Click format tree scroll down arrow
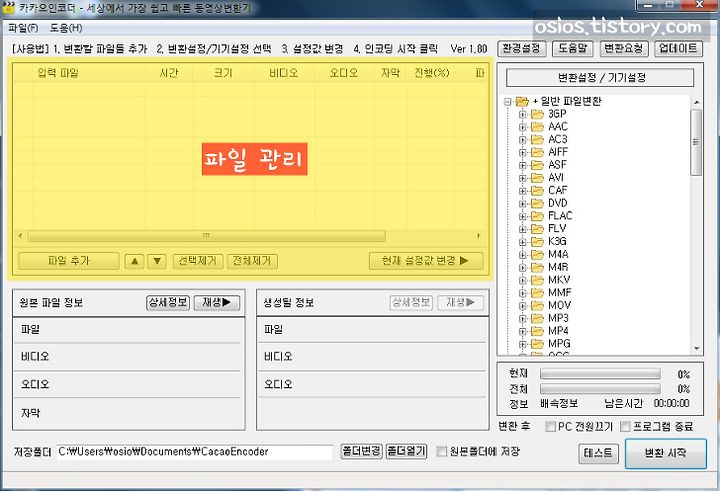The width and height of the screenshot is (720, 491). tap(697, 349)
